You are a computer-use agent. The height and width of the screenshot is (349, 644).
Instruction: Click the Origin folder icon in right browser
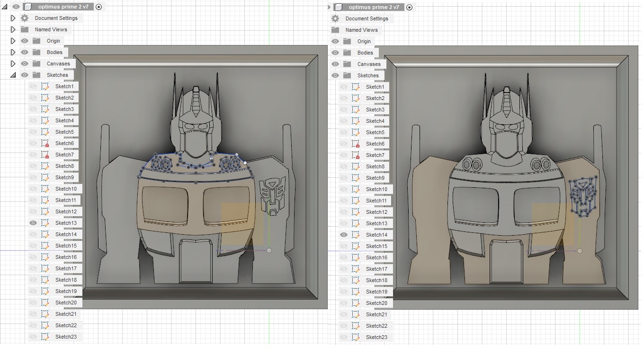click(347, 41)
